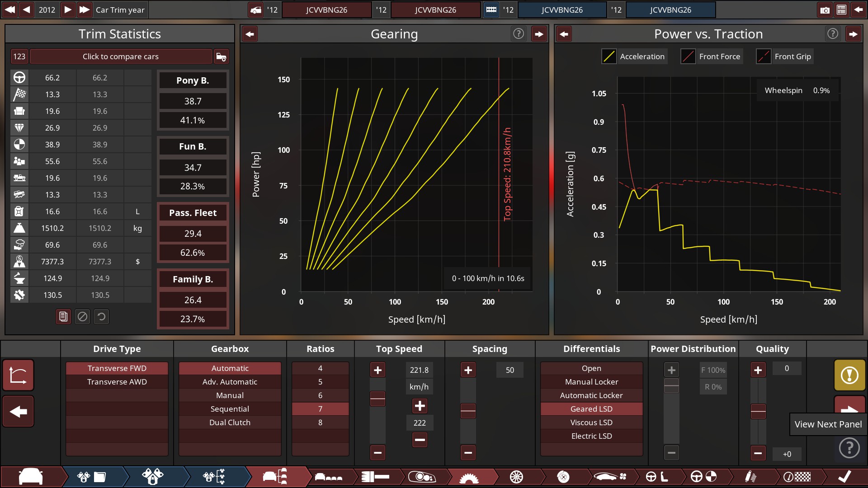Click the reset statistics arrow icon

101,317
